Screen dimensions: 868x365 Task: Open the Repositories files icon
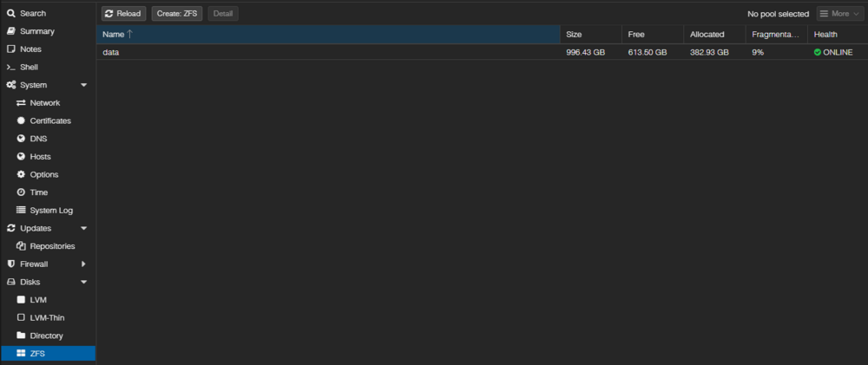(x=21, y=246)
